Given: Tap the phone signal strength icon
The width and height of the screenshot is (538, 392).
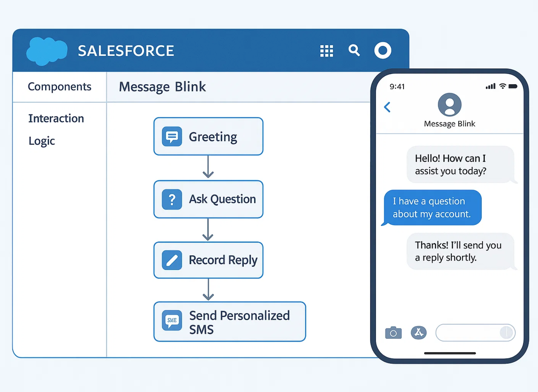Looking at the screenshot, I should click(490, 87).
